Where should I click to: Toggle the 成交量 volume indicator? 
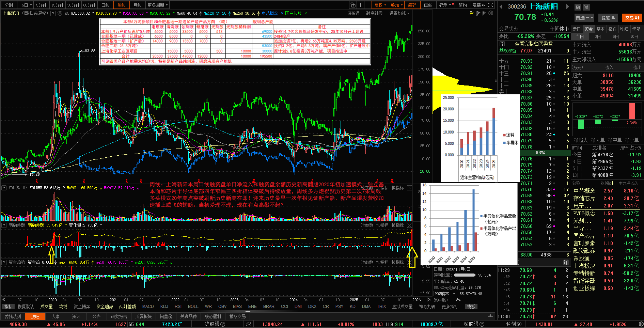tap(46, 307)
